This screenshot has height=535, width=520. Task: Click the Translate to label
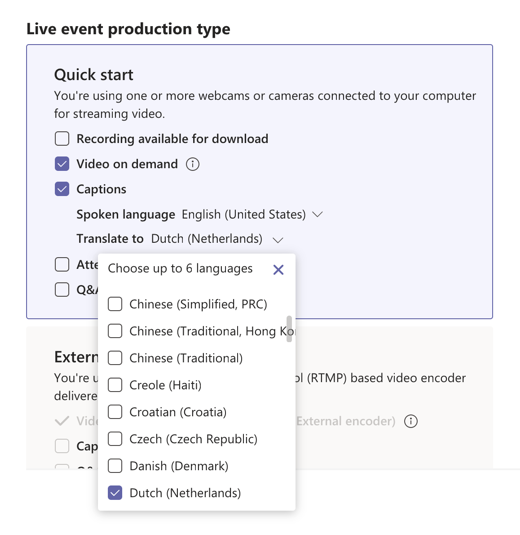pos(110,239)
